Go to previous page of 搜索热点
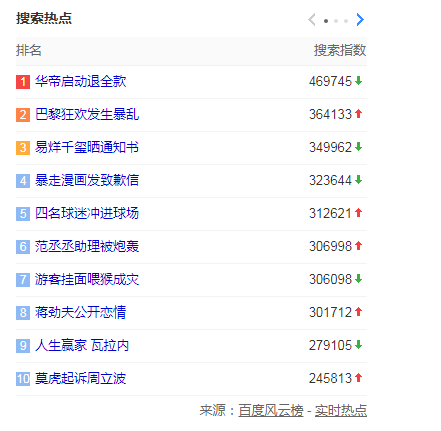Image resolution: width=441 pixels, height=431 pixels. click(312, 20)
